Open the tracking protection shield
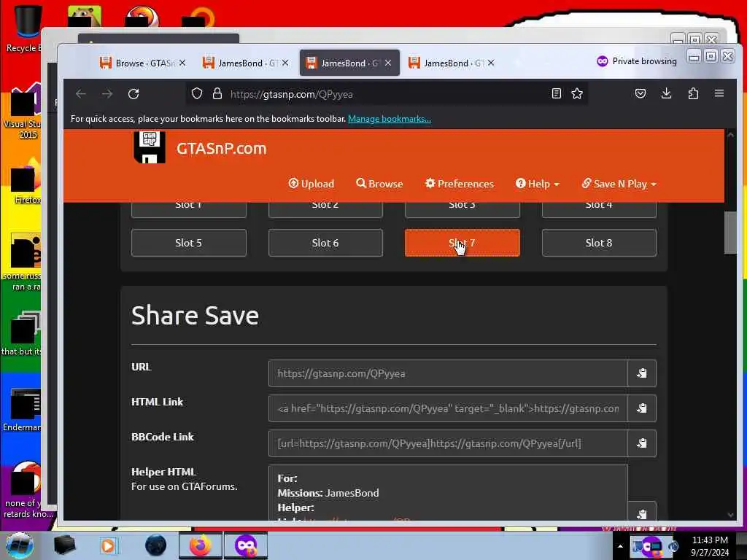 [x=197, y=94]
